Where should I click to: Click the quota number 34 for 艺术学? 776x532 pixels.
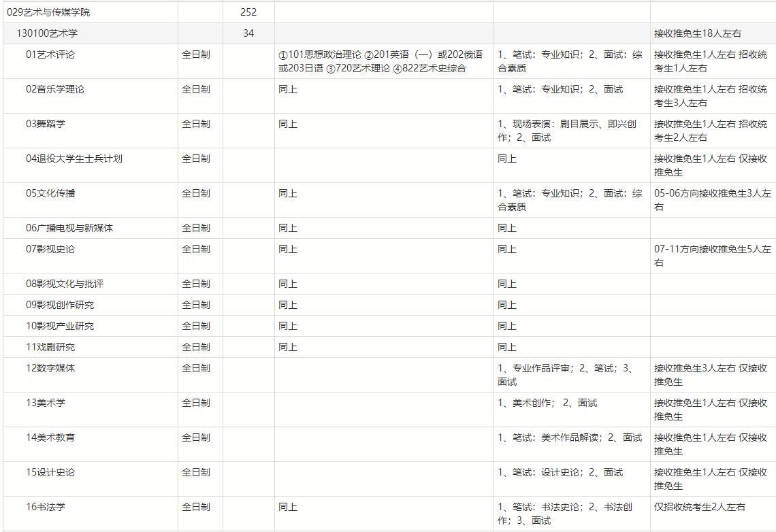[x=248, y=33]
